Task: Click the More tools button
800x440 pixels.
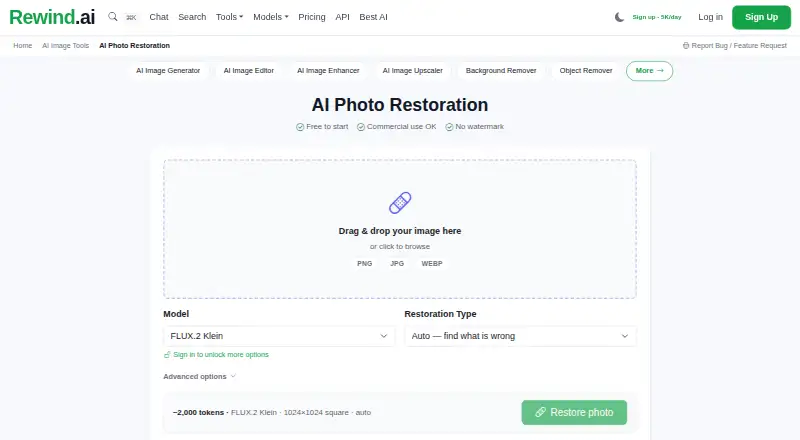Action: click(x=649, y=70)
